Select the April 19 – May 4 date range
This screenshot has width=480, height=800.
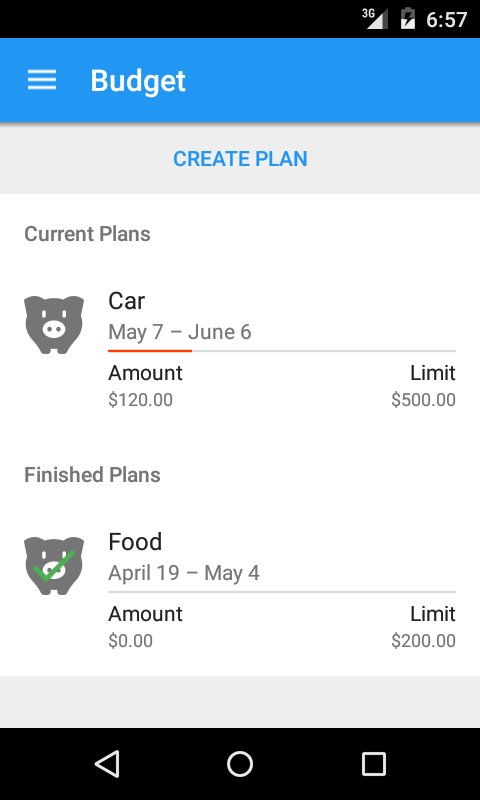(184, 573)
